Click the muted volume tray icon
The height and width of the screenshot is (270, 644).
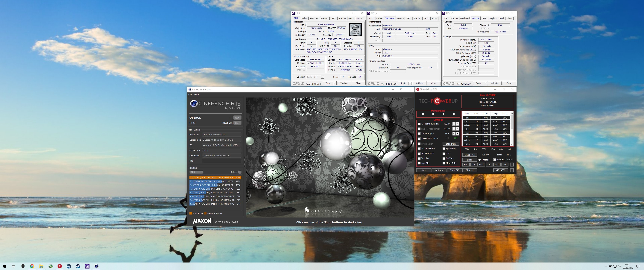click(x=619, y=266)
